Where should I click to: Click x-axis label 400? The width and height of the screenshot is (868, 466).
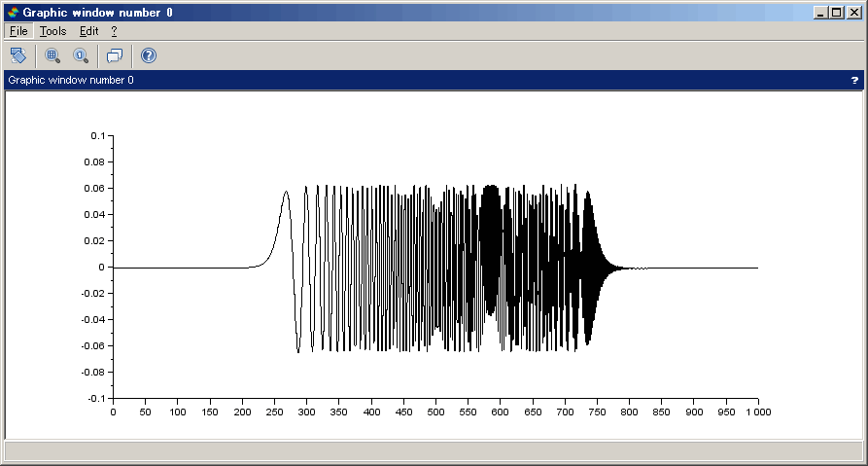[x=371, y=412]
